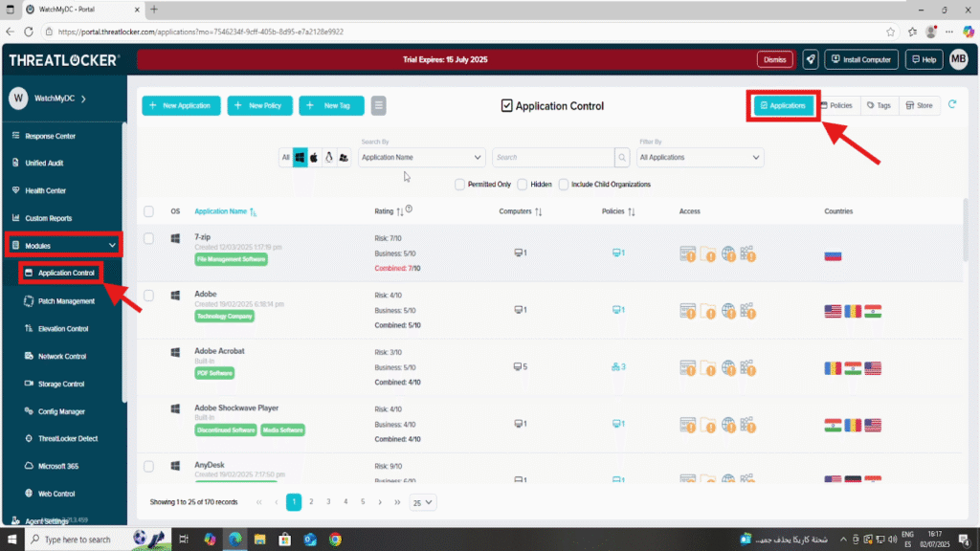
Task: Refresh the application list
Action: click(952, 104)
